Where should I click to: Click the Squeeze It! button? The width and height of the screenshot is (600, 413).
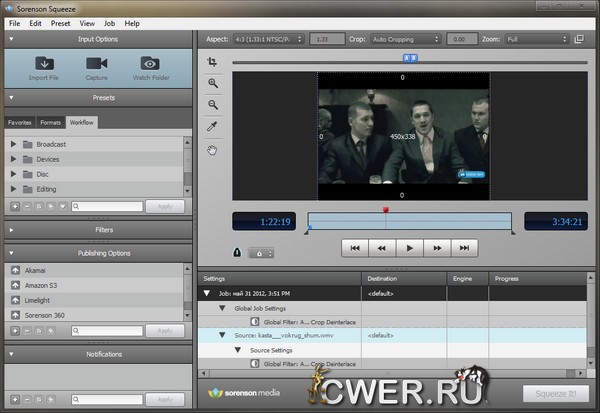[555, 394]
